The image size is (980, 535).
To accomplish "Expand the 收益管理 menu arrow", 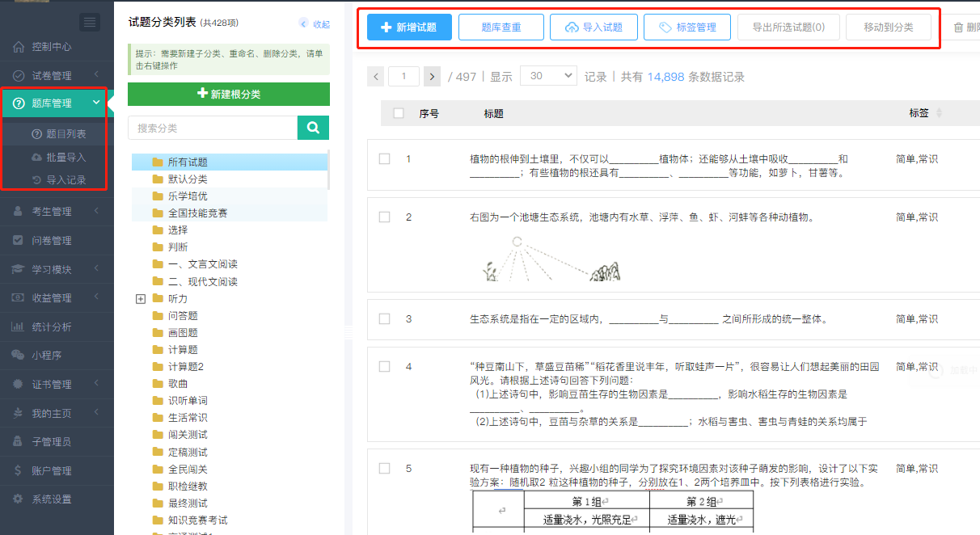I will pos(96,298).
